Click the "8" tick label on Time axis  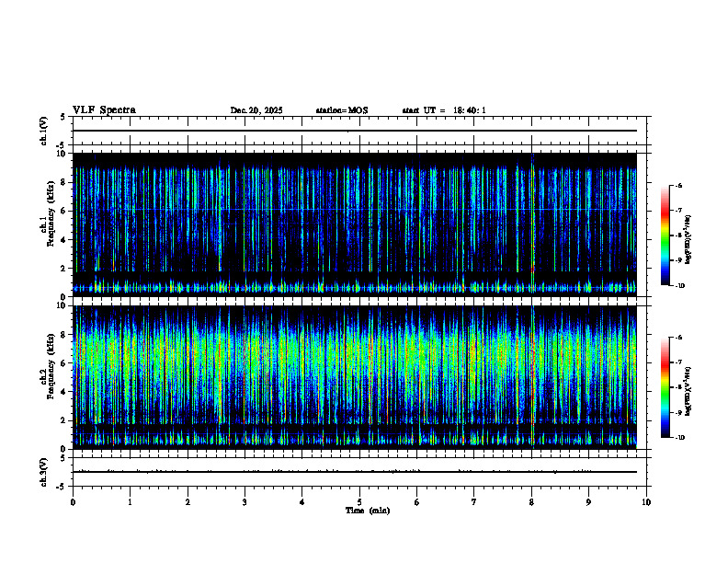click(x=531, y=502)
